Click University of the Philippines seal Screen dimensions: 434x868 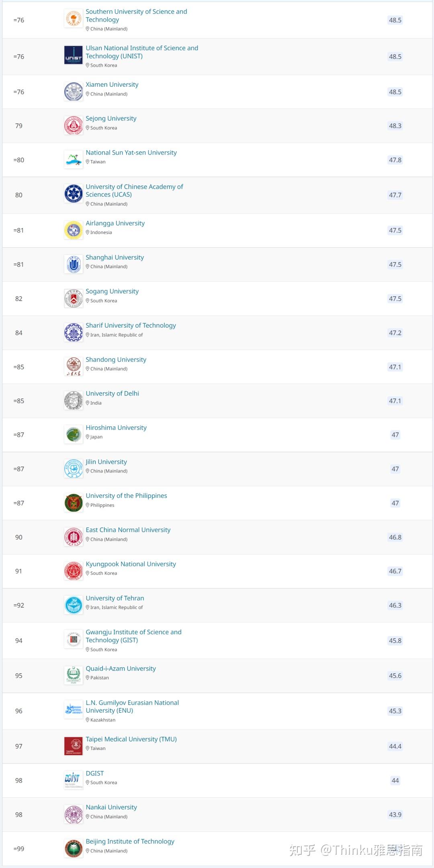(74, 503)
